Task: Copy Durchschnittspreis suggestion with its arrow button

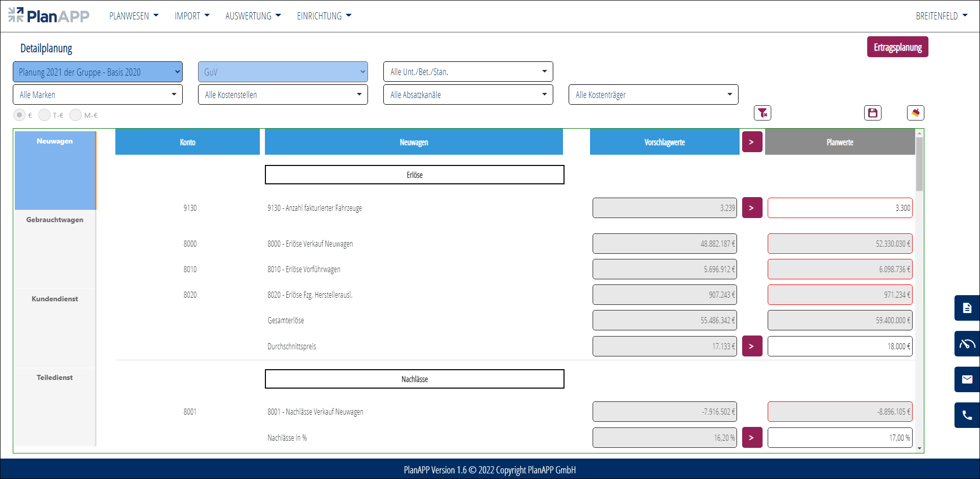Action: tap(752, 346)
